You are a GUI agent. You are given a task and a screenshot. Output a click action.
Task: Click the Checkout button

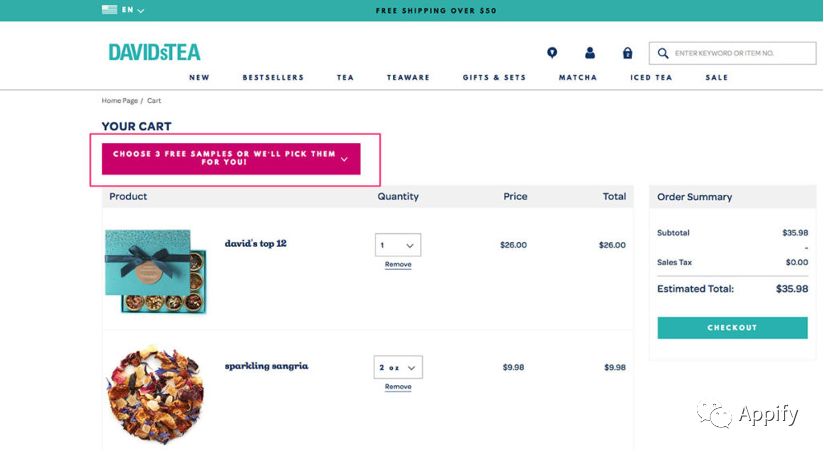tap(732, 328)
